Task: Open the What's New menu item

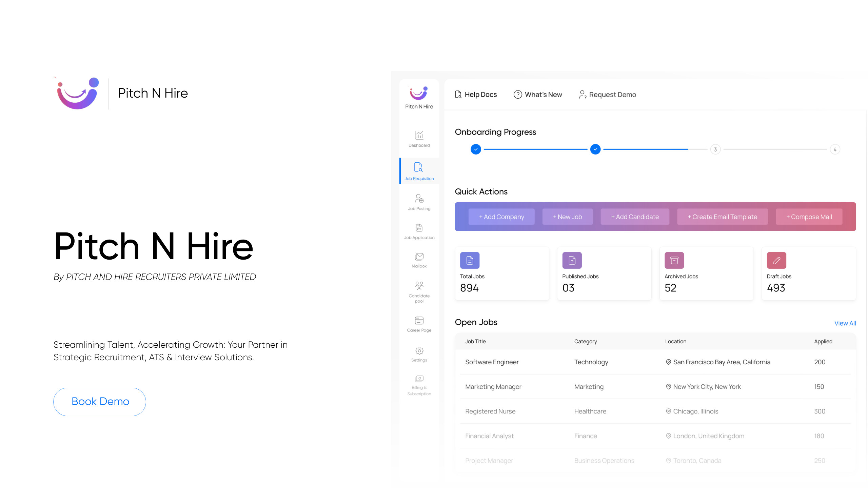Action: click(538, 95)
